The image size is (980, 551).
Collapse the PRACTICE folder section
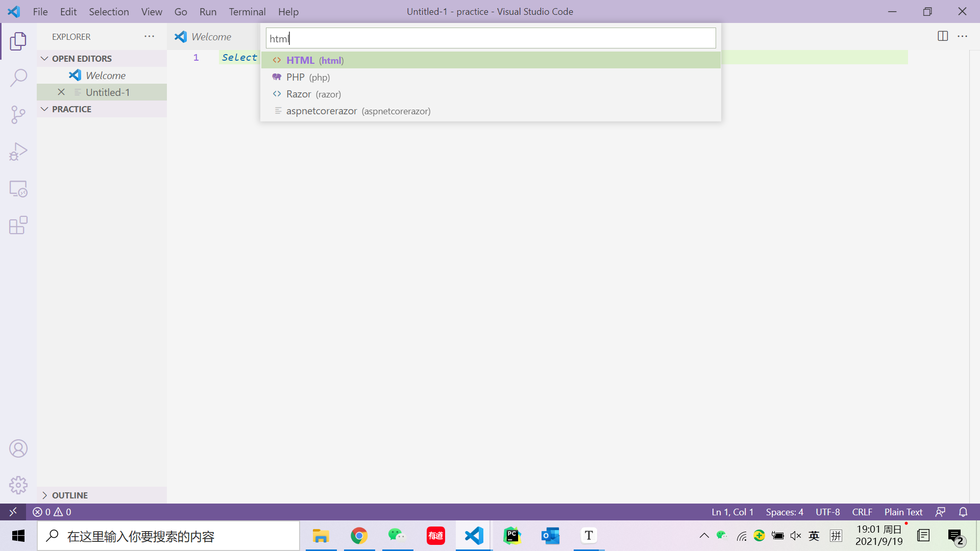tap(71, 109)
